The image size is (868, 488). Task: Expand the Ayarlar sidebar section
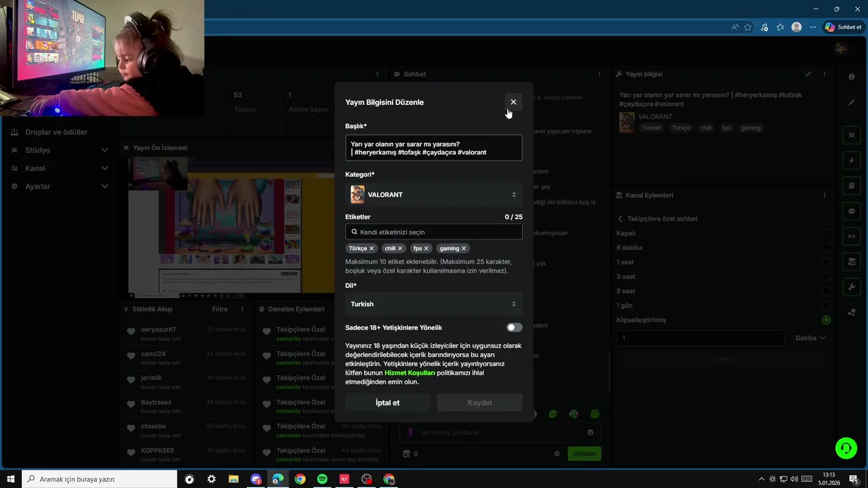pyautogui.click(x=60, y=186)
